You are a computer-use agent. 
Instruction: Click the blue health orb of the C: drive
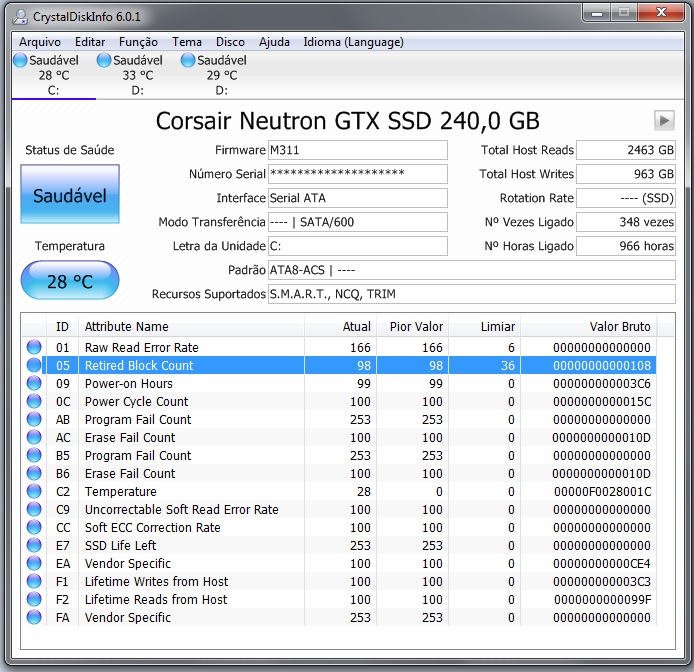pyautogui.click(x=20, y=60)
